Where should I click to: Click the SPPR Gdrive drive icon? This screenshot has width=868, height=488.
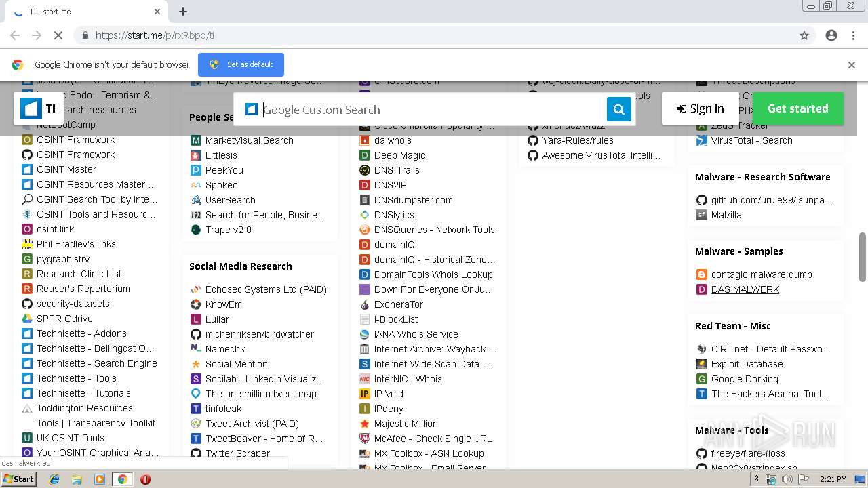(x=27, y=319)
